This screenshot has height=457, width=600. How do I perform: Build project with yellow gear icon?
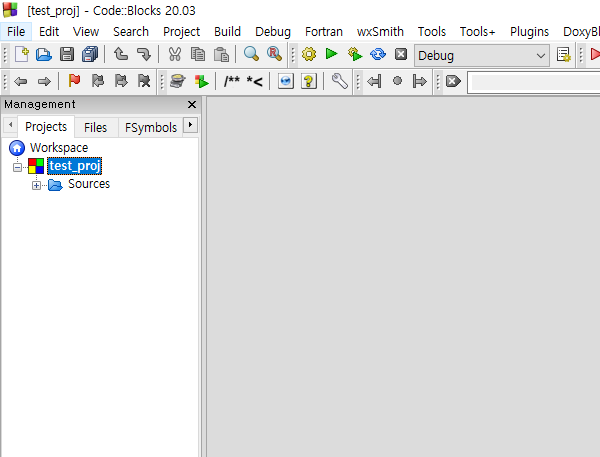click(309, 54)
